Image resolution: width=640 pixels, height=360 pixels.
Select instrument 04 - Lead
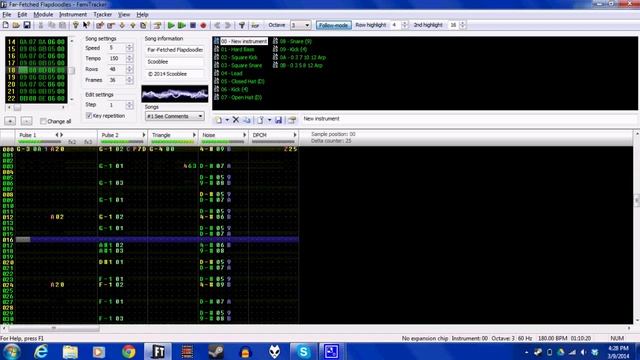point(232,73)
